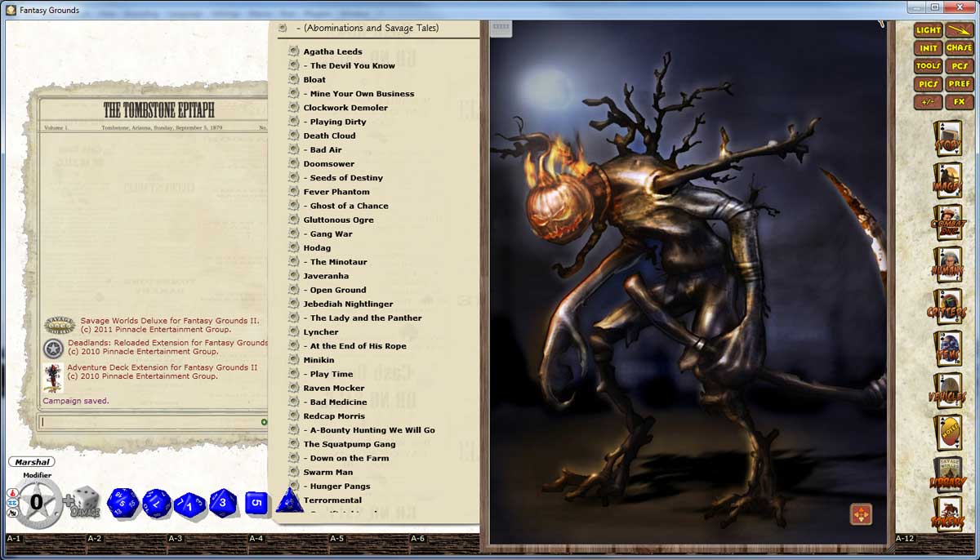Open the Vehicles panel
The width and height of the screenshot is (980, 560).
(x=947, y=392)
